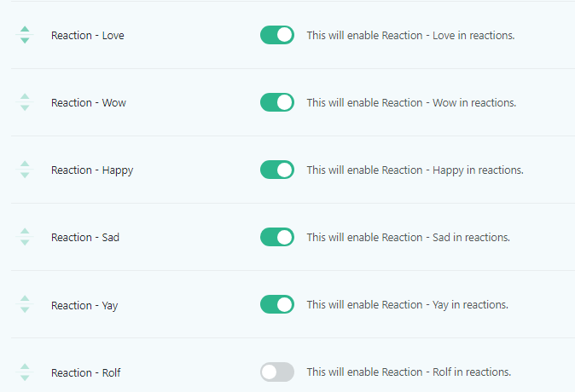This screenshot has width=575, height=392.
Task: Toggle off Reaction - Happy
Action: pos(277,170)
